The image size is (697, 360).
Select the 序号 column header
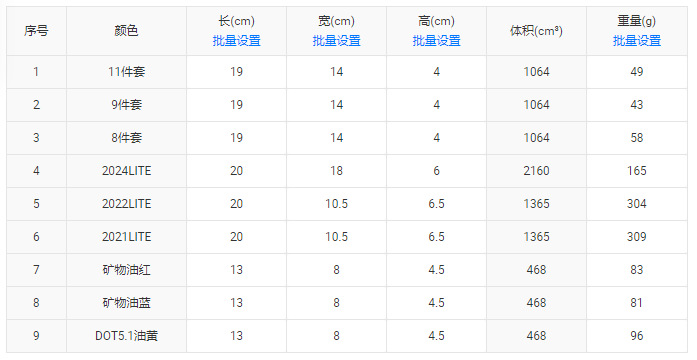click(x=36, y=31)
